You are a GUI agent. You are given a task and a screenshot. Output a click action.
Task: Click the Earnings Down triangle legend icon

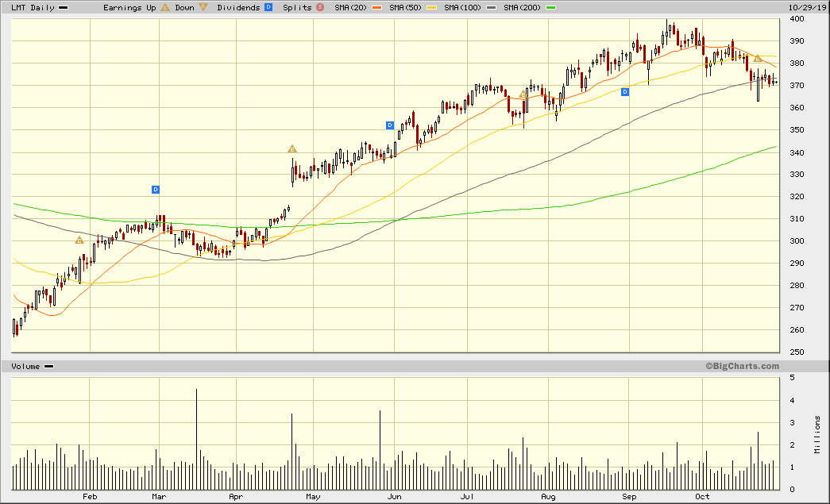[204, 7]
